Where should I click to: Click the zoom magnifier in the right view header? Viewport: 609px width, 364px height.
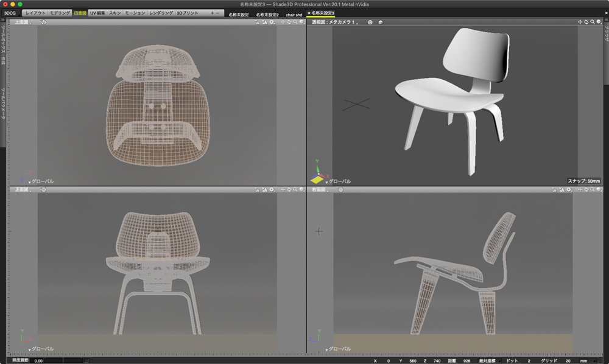click(593, 190)
